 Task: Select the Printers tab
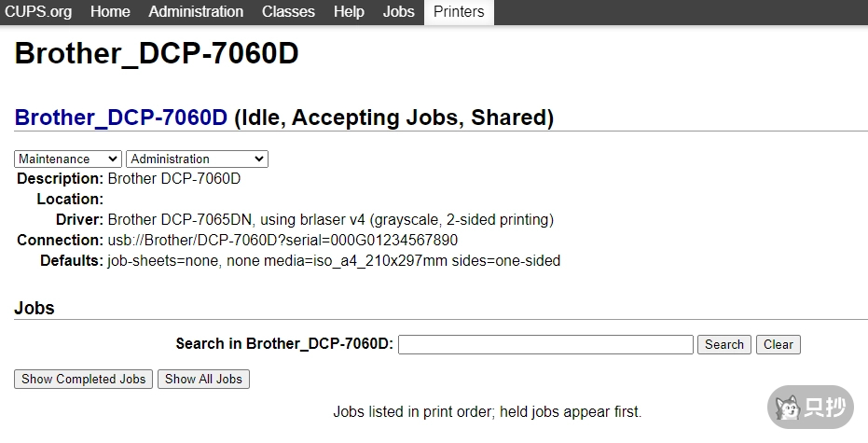(x=459, y=12)
